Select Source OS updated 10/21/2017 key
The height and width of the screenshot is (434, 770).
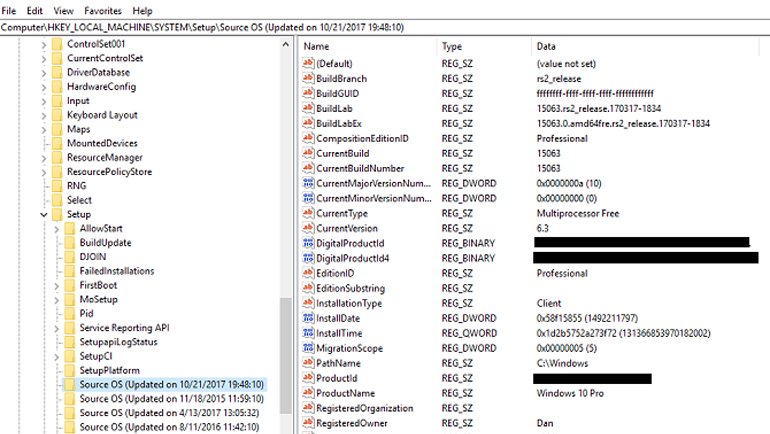pos(171,384)
